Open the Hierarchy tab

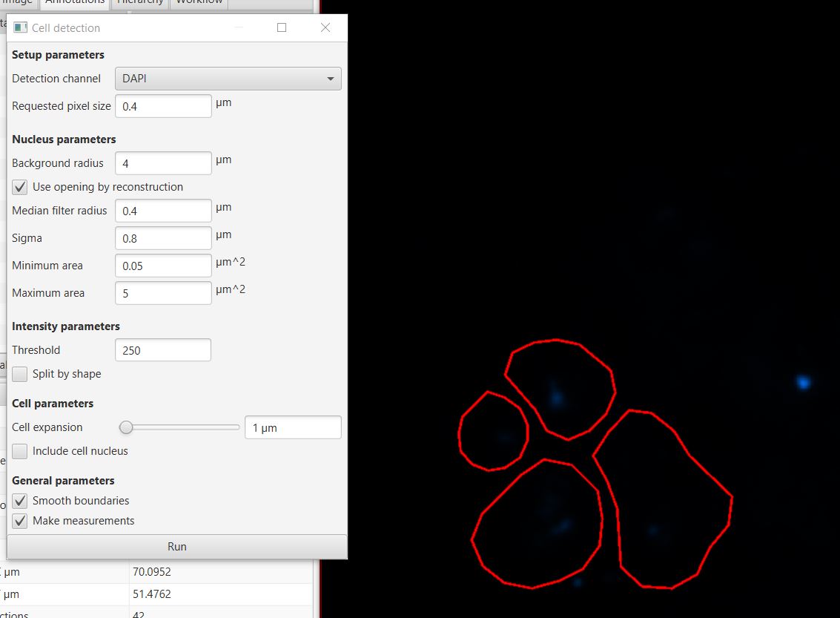(139, 2)
